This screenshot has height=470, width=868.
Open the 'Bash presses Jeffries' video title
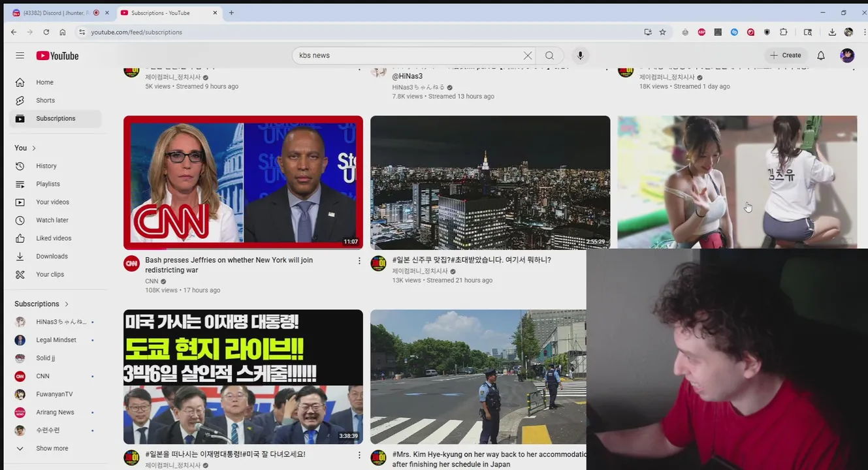coord(229,265)
